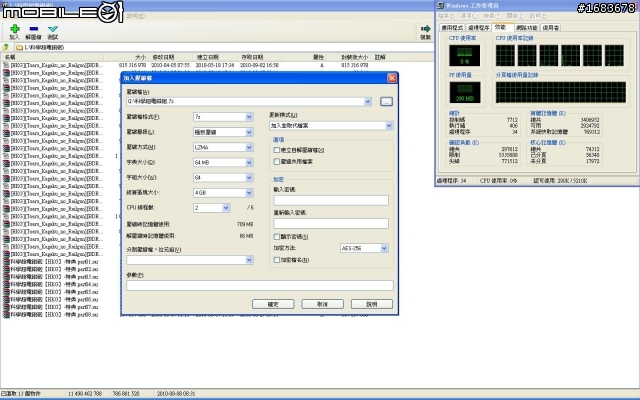This screenshot has height=400, width=640.
Task: Open the compression level dropdown
Action: click(x=249, y=132)
